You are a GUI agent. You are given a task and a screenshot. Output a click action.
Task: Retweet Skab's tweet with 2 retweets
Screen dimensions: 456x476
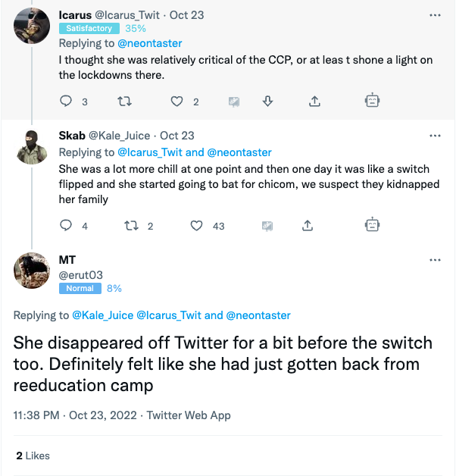point(131,226)
